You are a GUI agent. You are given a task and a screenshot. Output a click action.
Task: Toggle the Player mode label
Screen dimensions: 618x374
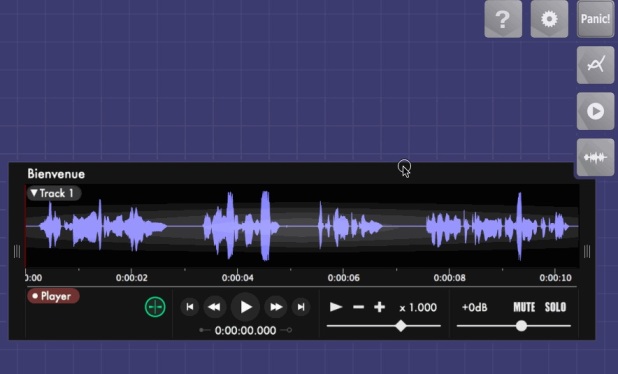point(53,296)
